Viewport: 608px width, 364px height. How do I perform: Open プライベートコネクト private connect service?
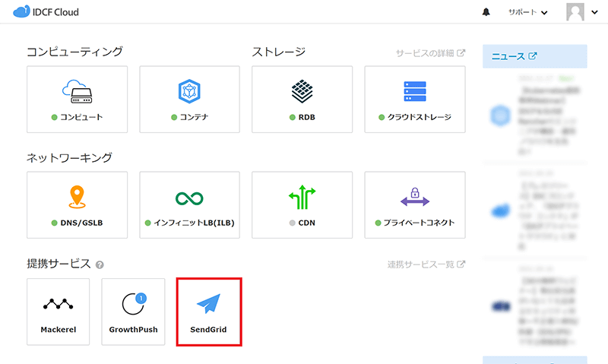[x=414, y=204]
